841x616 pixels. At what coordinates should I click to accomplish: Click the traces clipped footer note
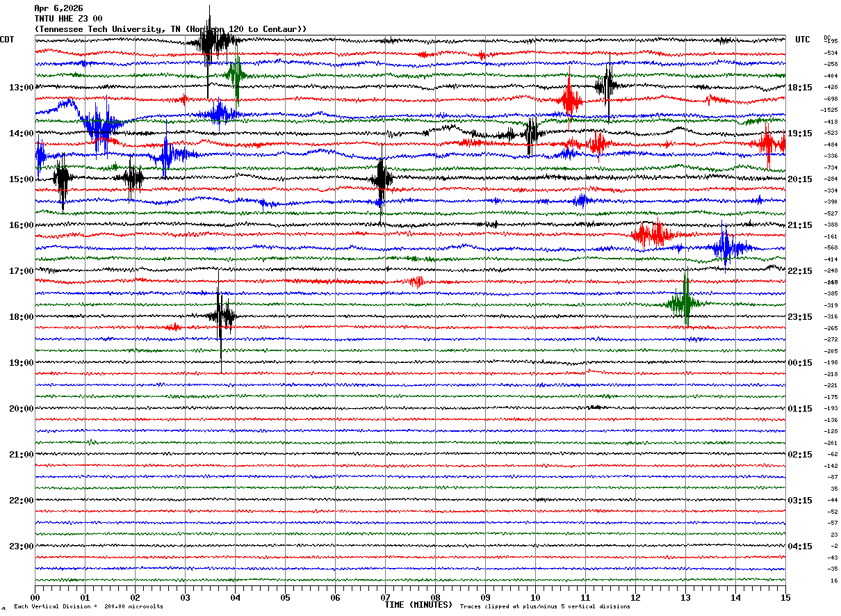tap(545, 607)
